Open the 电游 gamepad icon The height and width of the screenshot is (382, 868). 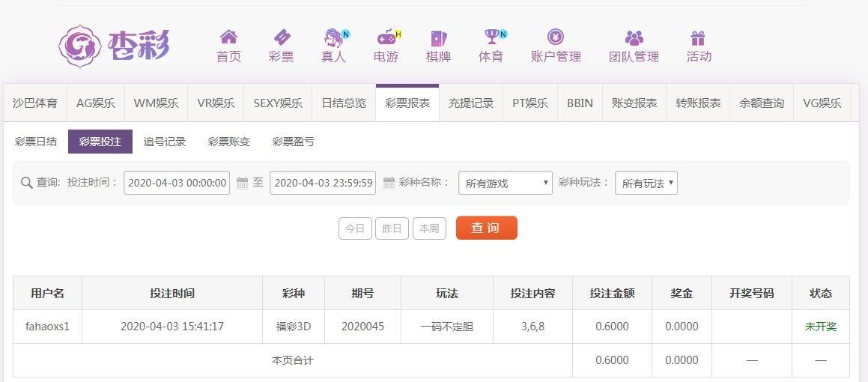386,37
